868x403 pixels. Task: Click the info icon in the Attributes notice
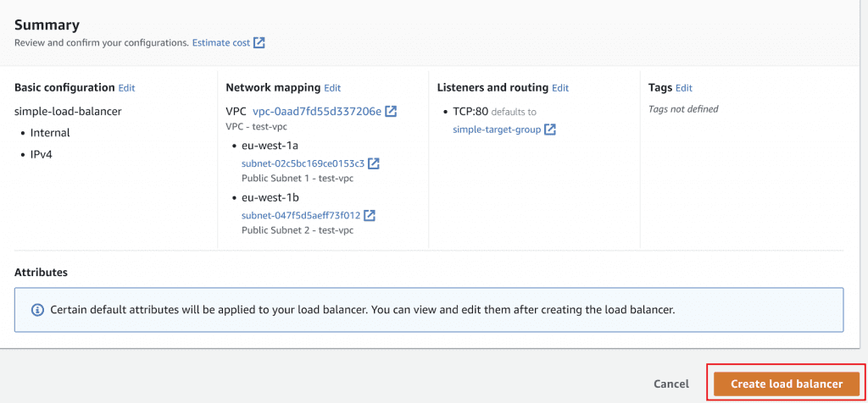[x=37, y=310]
